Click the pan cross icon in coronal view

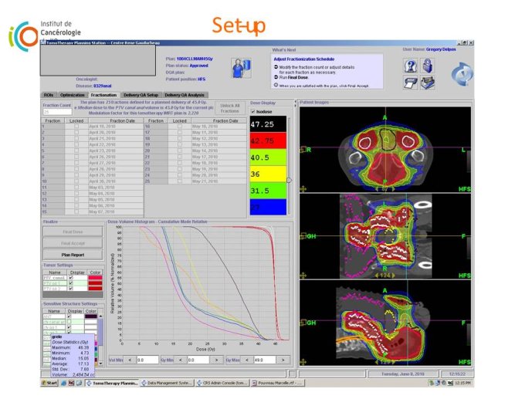point(303,276)
